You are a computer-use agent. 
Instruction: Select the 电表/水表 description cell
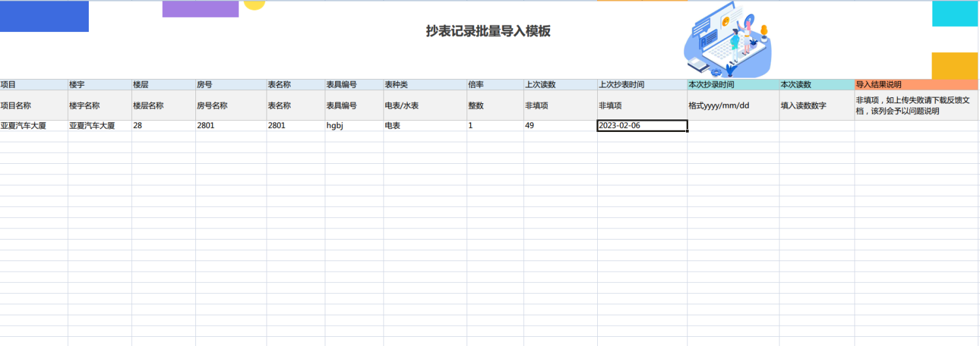(425, 105)
